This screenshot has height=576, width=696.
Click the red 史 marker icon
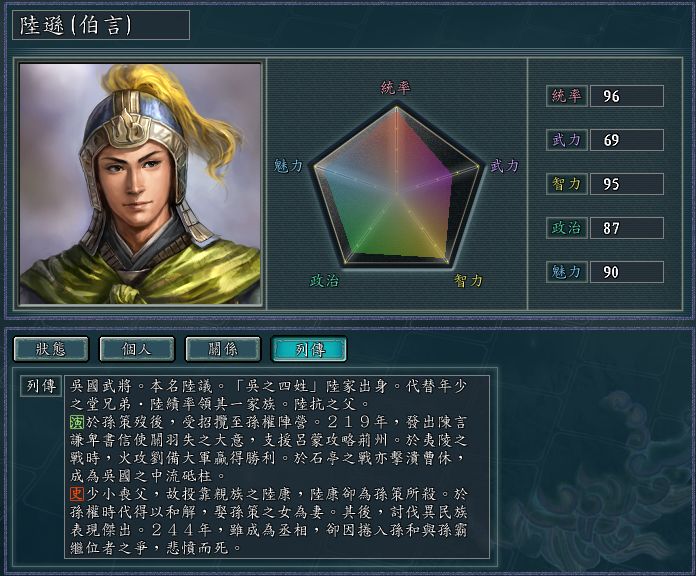click(77, 494)
